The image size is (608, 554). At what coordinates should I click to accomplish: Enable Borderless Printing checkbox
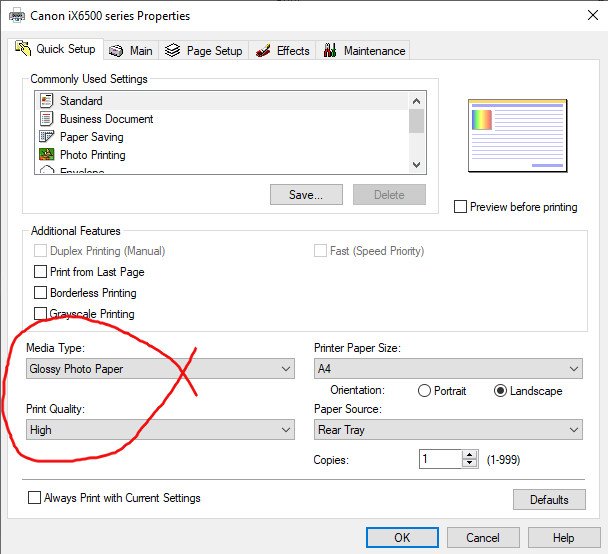[40, 292]
